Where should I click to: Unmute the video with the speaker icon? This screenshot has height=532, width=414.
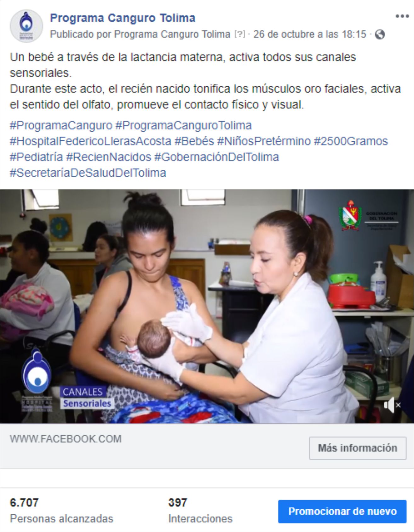tap(392, 405)
